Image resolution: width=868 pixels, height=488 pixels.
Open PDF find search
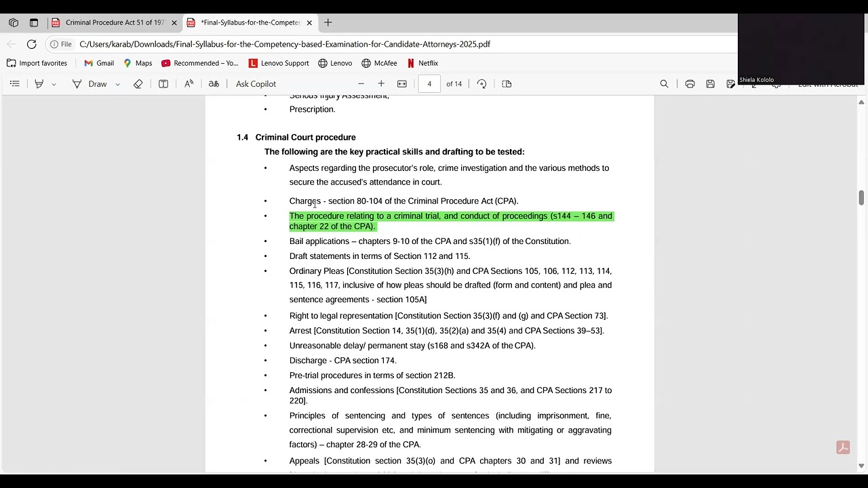[665, 84]
